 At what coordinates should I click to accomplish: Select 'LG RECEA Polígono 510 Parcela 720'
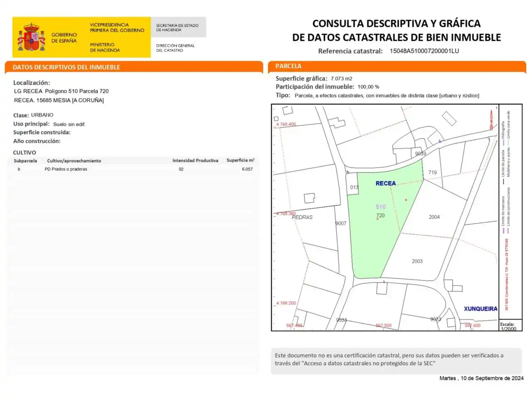62,91
